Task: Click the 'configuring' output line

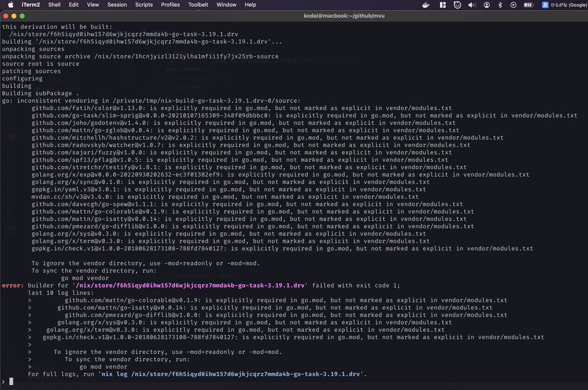Action: (22, 78)
